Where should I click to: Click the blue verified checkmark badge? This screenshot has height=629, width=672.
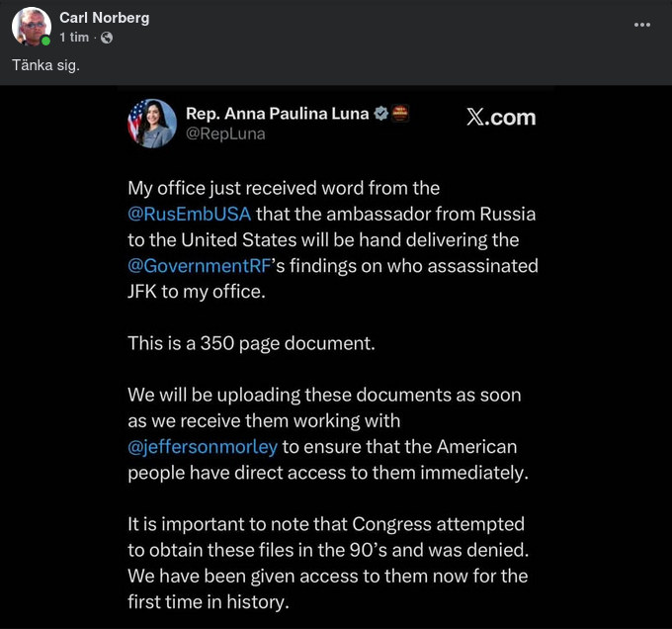[x=379, y=114]
